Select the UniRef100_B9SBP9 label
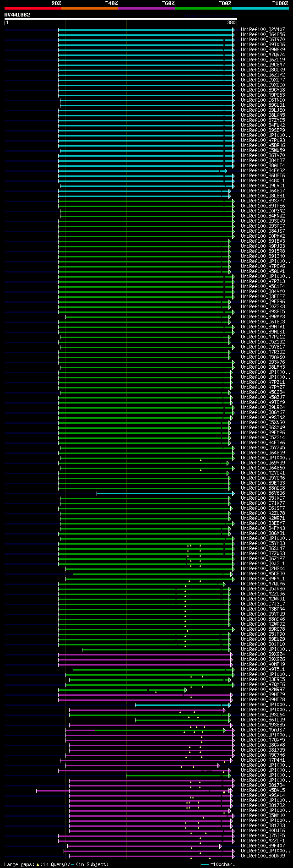This screenshot has width=293, height=868. (263, 131)
